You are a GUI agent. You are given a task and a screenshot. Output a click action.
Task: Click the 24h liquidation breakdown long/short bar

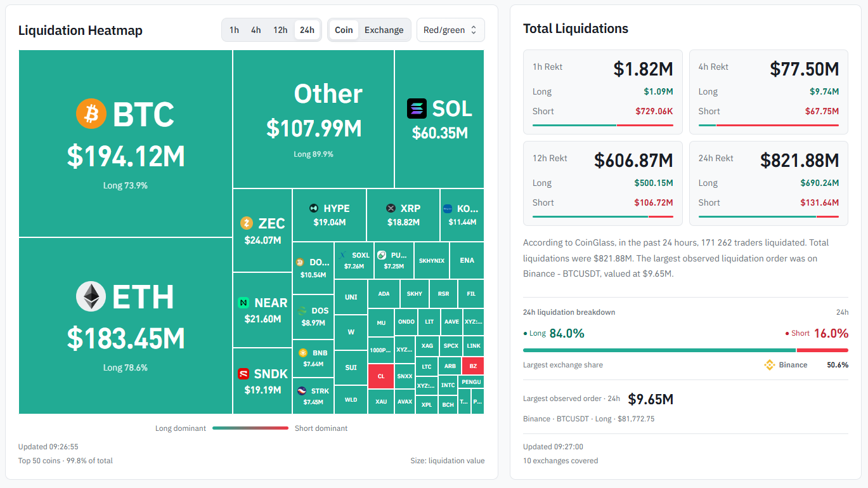[x=685, y=350]
